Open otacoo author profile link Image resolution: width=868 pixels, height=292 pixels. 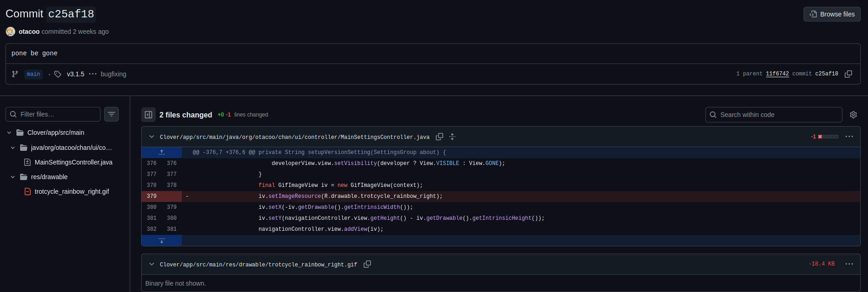pos(29,32)
